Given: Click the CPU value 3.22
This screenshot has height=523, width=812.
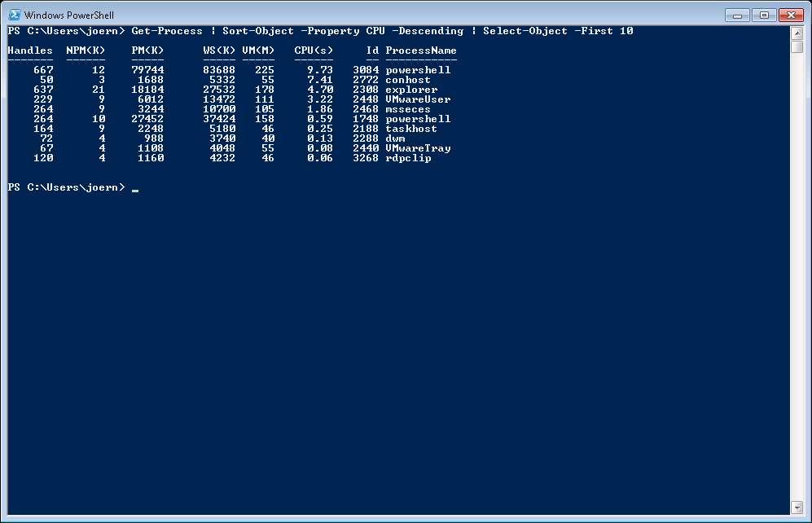Looking at the screenshot, I should click(x=320, y=99).
